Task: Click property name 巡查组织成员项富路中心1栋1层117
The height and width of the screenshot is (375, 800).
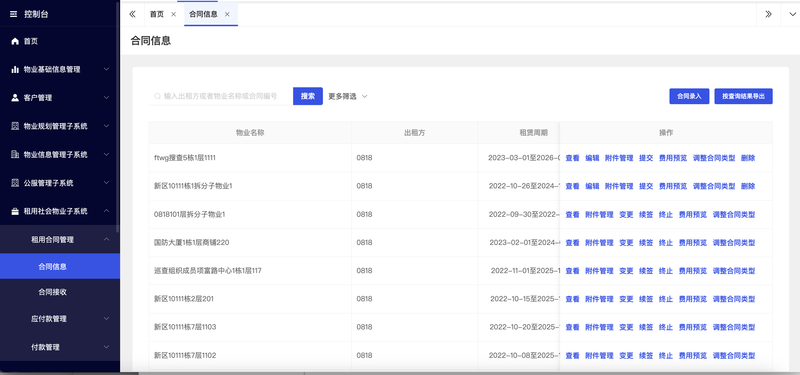Action: (x=208, y=271)
